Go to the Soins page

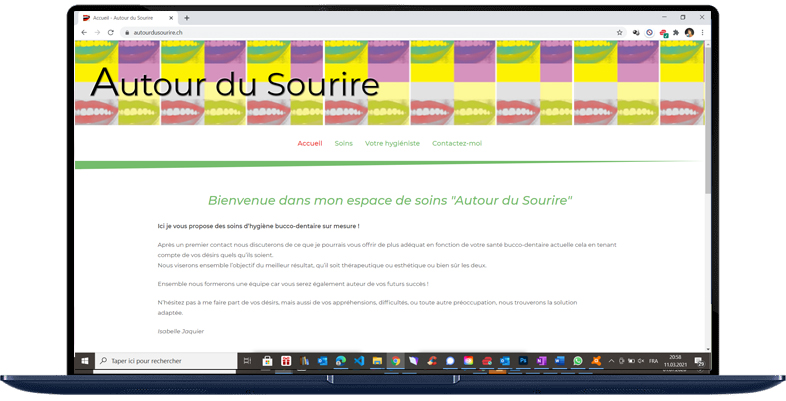click(x=343, y=143)
